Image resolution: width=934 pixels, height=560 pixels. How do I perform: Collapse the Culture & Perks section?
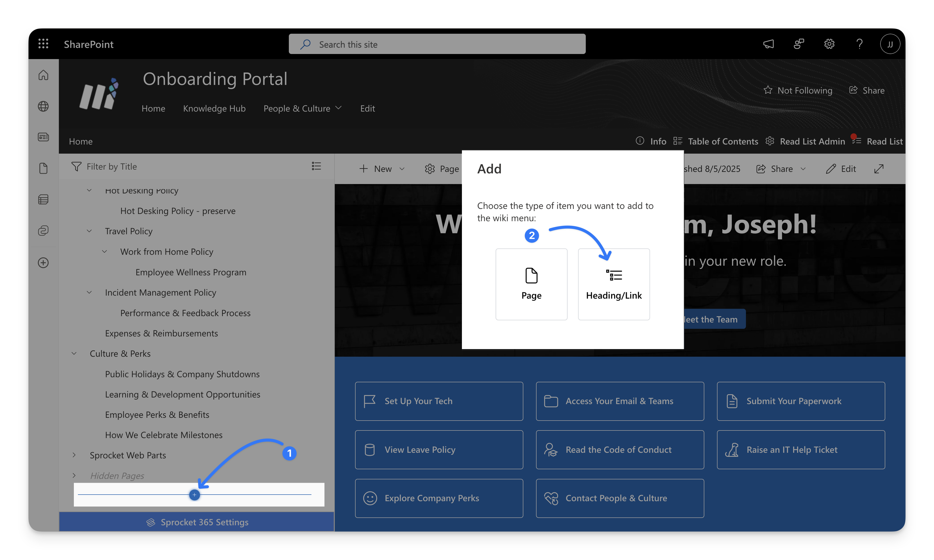coord(74,354)
